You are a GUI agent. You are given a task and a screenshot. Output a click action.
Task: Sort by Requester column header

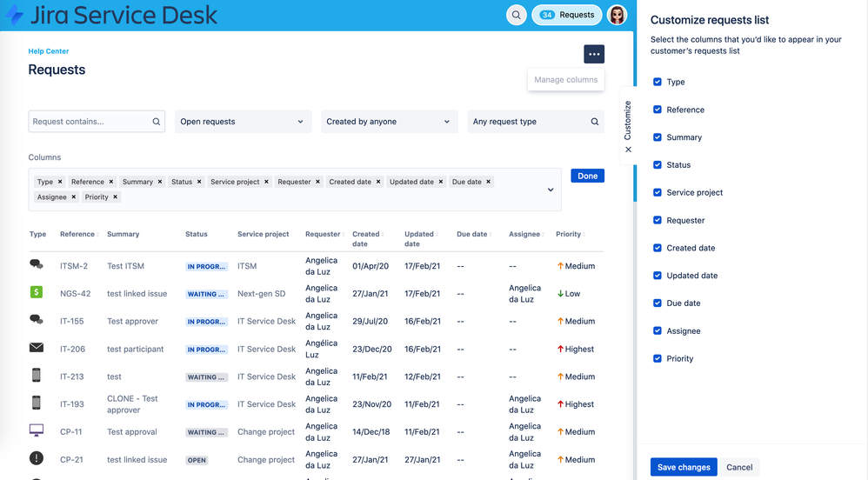click(x=325, y=234)
